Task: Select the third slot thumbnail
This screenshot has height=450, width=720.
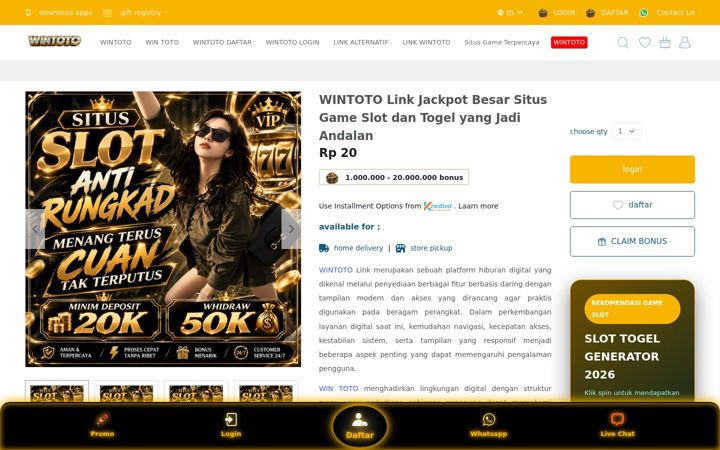Action: pos(196,392)
